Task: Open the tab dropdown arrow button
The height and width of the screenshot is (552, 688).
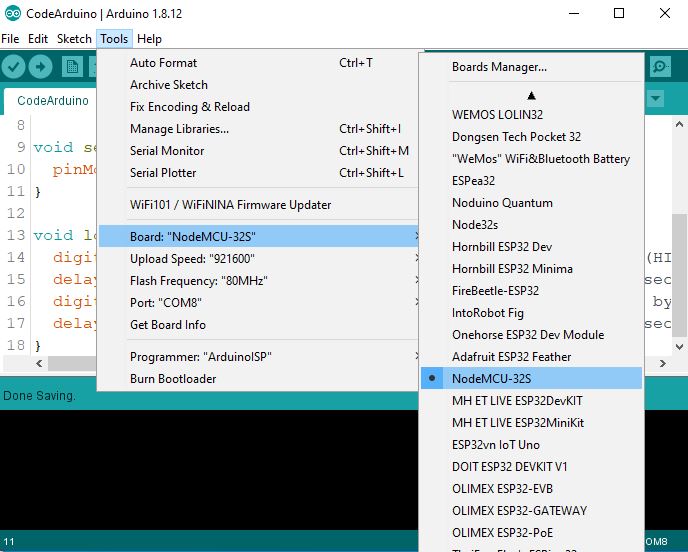Action: point(656,98)
